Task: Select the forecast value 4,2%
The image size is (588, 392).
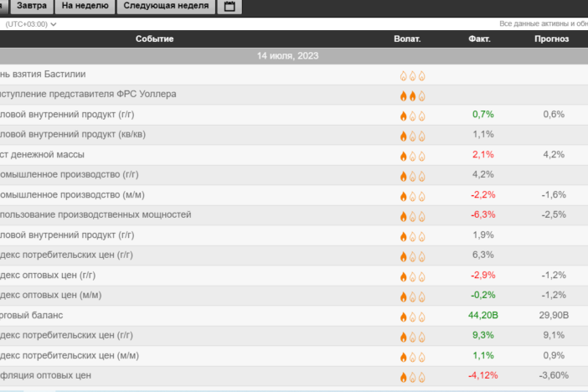Action: (554, 155)
